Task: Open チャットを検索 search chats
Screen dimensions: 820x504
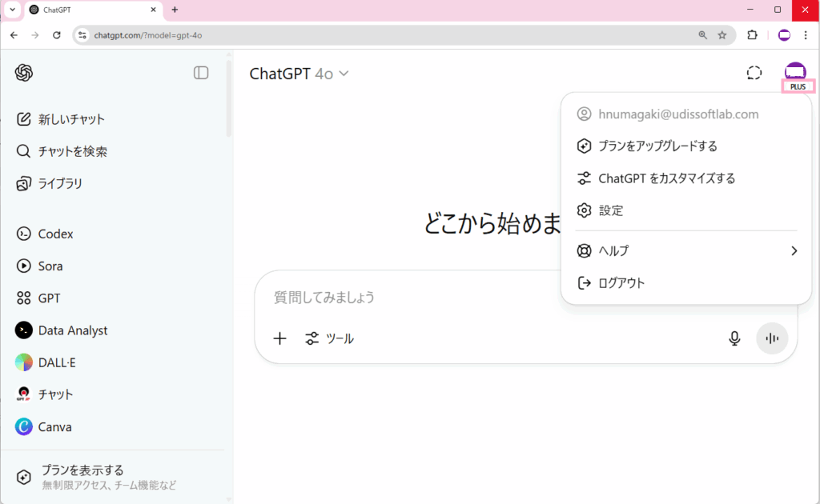Action: 62,151
